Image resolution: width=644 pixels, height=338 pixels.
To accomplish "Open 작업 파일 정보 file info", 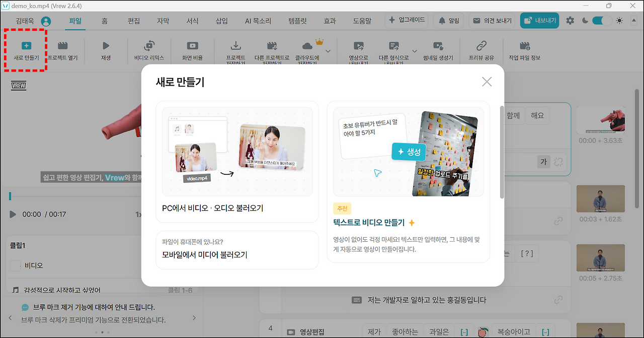I will tap(525, 50).
